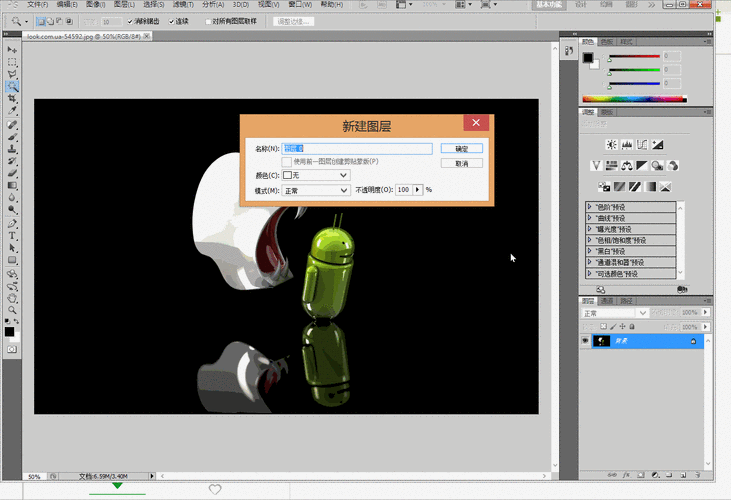Hide the 背景 layer with eye icon

[586, 341]
